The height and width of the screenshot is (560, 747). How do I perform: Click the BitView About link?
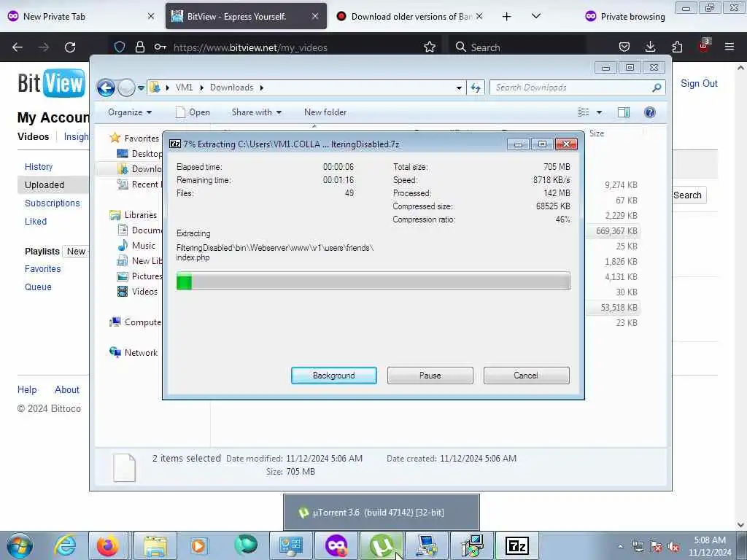pos(66,390)
